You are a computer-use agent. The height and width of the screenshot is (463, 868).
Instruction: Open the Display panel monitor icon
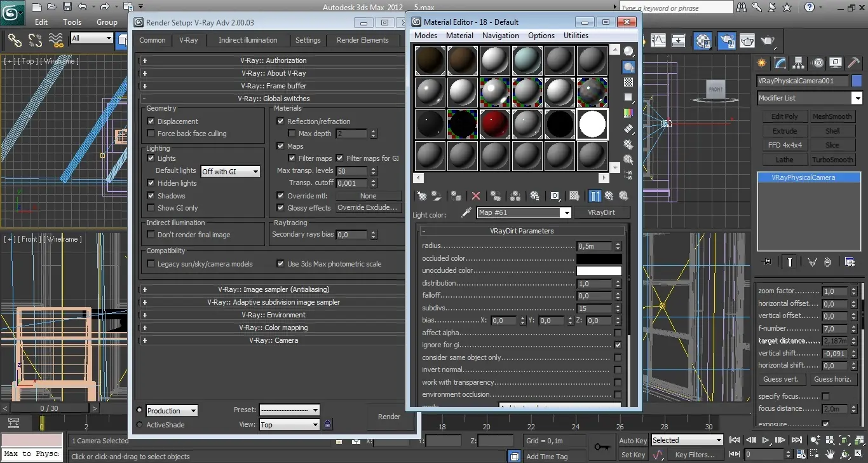(x=836, y=63)
